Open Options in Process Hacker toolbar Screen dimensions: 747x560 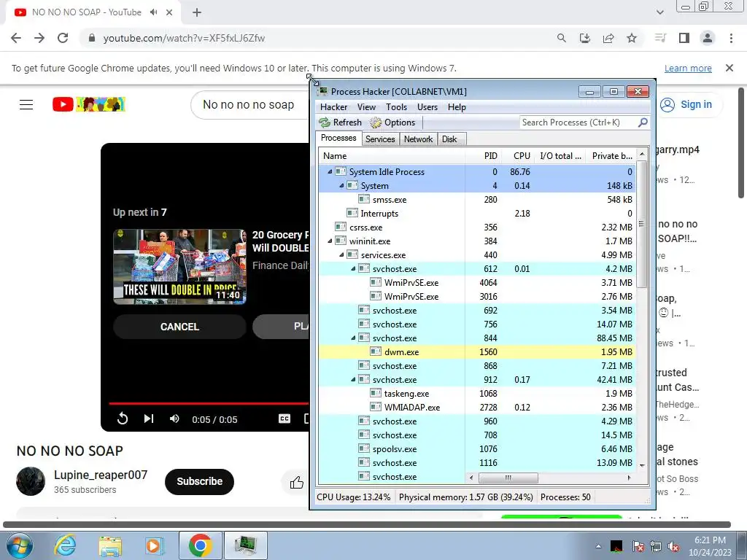[393, 122]
